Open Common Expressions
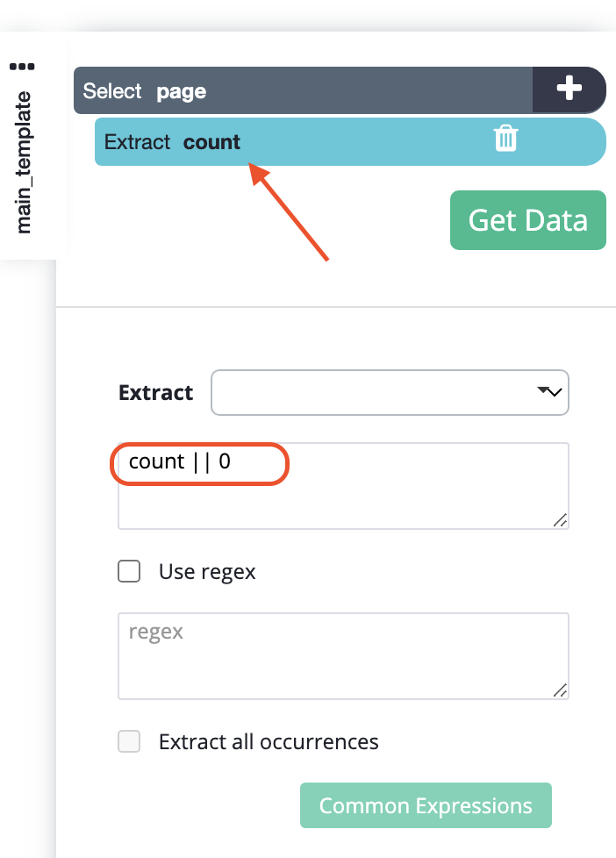This screenshot has height=858, width=616. (426, 805)
